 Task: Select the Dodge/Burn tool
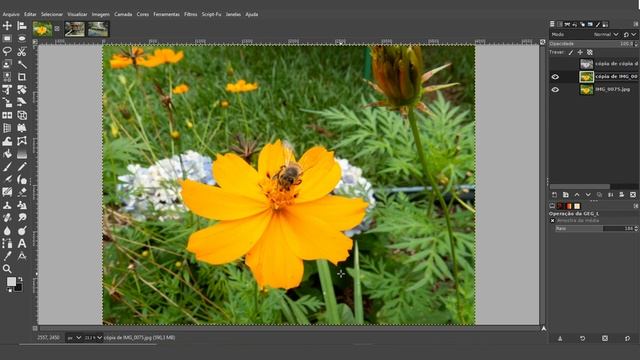[22, 231]
